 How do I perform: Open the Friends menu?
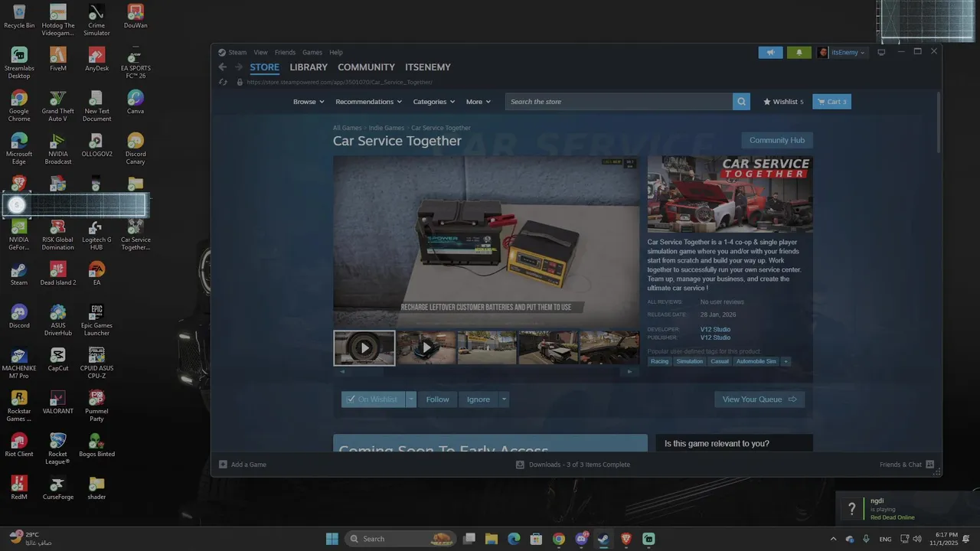285,53
